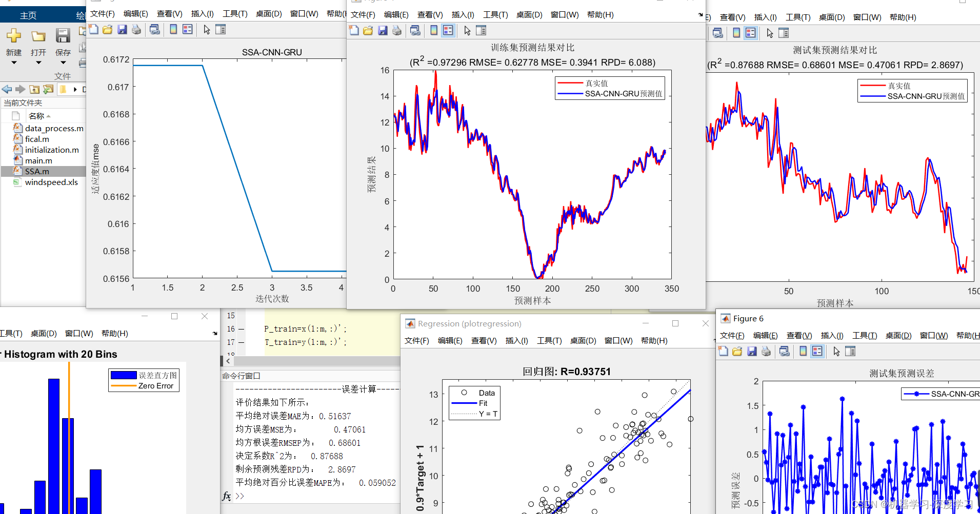Screen dimensions: 980x514
Task: Open Property Inspector in SSA-CNN-GRU figure toolbar
Action: point(221,30)
